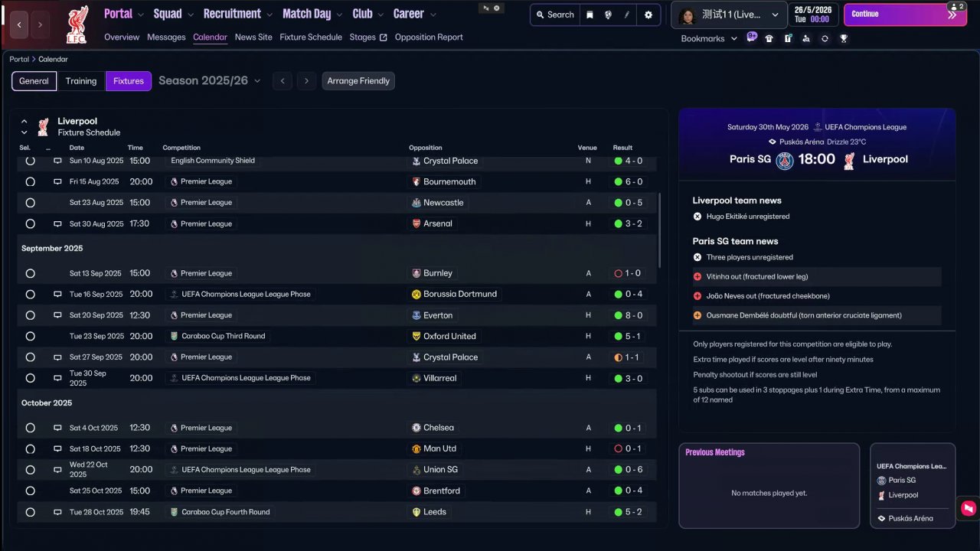This screenshot has width=980, height=551.
Task: Expand the Squad menu chevron
Action: (191, 15)
